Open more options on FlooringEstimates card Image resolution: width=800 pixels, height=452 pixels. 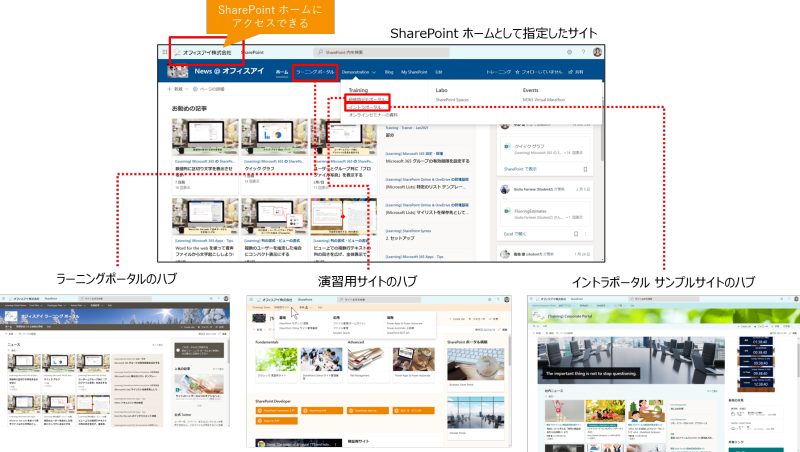point(585,234)
